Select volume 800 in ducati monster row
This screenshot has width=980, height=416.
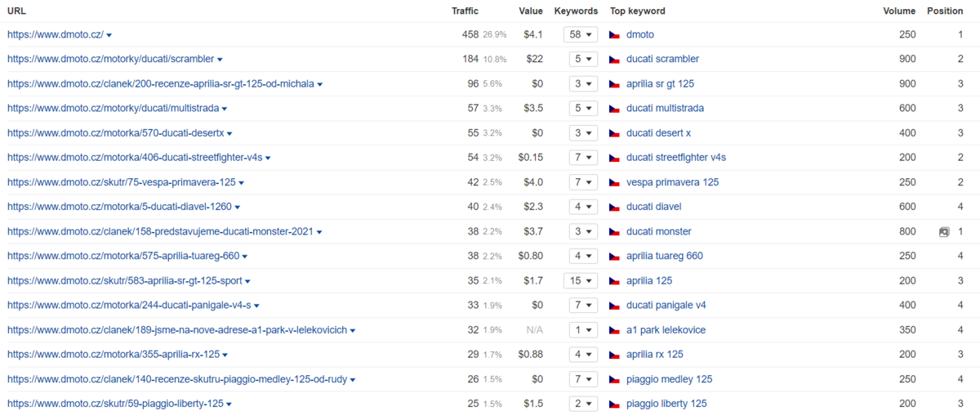906,232
